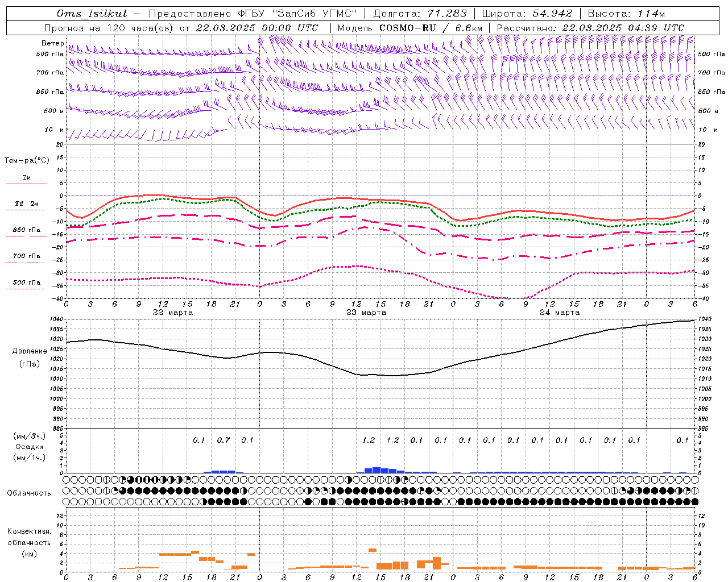Click the Осадки label
Viewport: 728px width, 582px height.
tap(30, 447)
